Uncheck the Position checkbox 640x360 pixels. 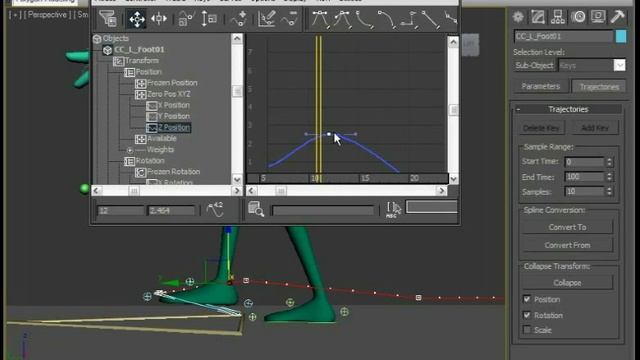coord(527,299)
